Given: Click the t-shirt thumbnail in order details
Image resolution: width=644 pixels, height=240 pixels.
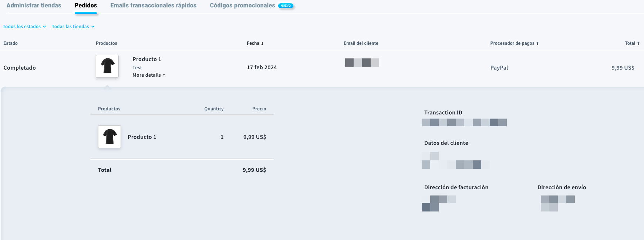Looking at the screenshot, I should pos(109,137).
